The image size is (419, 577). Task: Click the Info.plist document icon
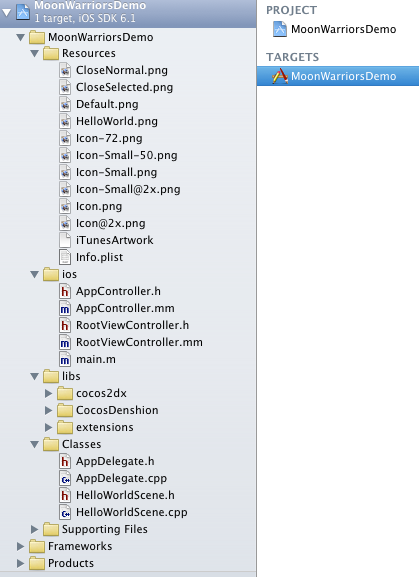tap(65, 257)
